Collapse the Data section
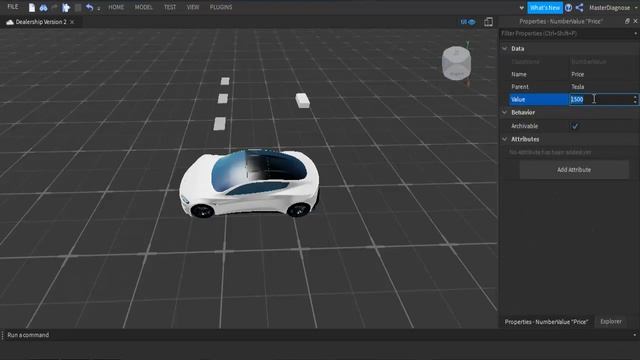Viewport: 640px width, 360px height. coord(504,49)
